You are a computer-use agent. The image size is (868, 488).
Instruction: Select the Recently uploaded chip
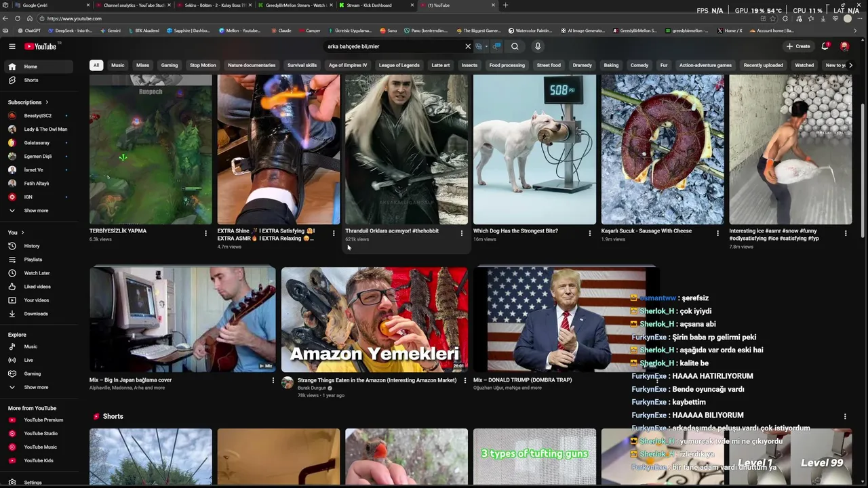point(763,65)
